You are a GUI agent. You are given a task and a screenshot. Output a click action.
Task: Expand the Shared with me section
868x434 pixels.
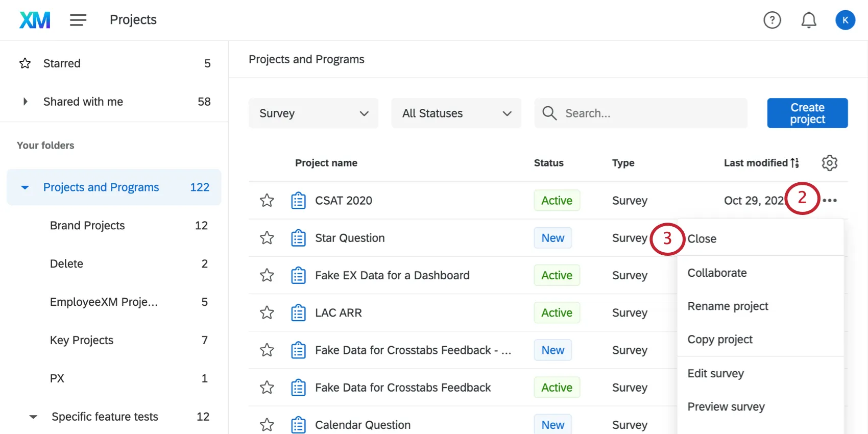pyautogui.click(x=26, y=102)
